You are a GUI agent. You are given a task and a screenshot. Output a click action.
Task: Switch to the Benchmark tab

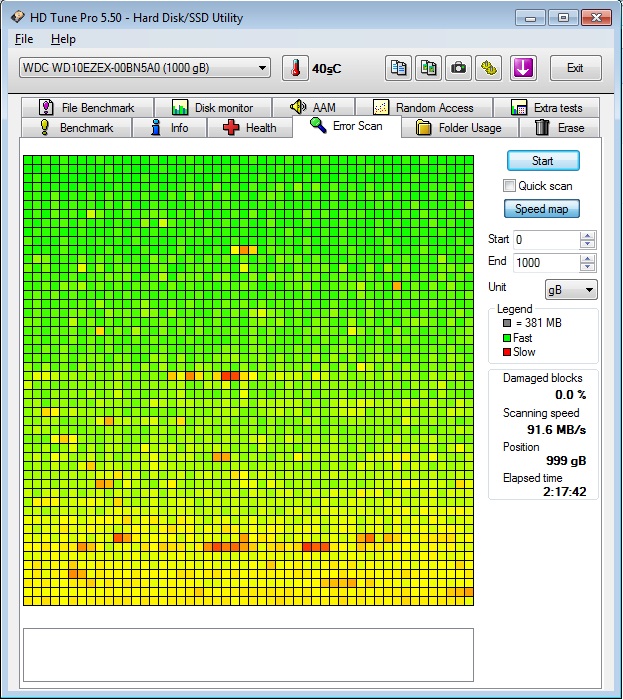point(76,128)
